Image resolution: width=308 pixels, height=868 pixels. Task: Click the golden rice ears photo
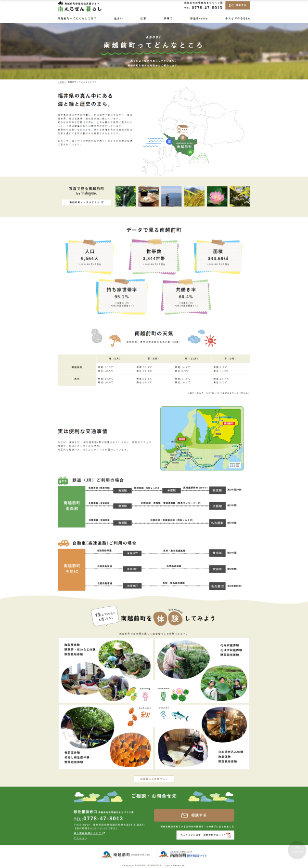coord(194,196)
